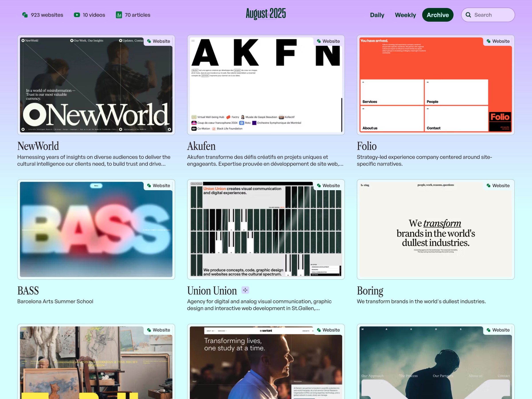Viewport: 532px width, 399px height.
Task: Select the Archive tab
Action: click(x=438, y=15)
